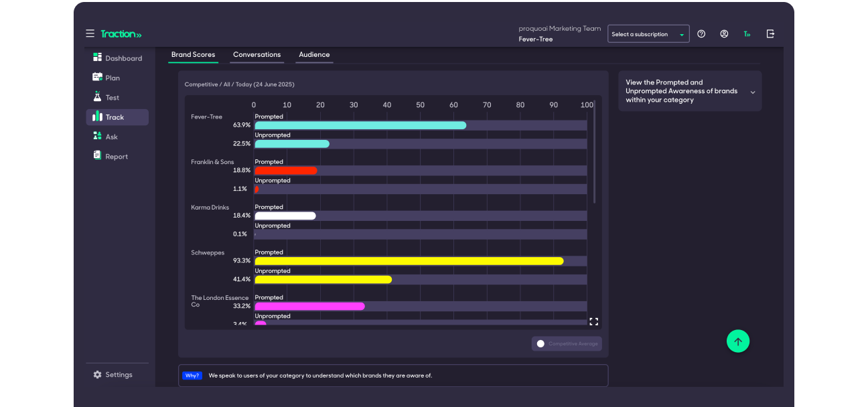
Task: Open Dashboard from the sidebar
Action: pos(117,58)
